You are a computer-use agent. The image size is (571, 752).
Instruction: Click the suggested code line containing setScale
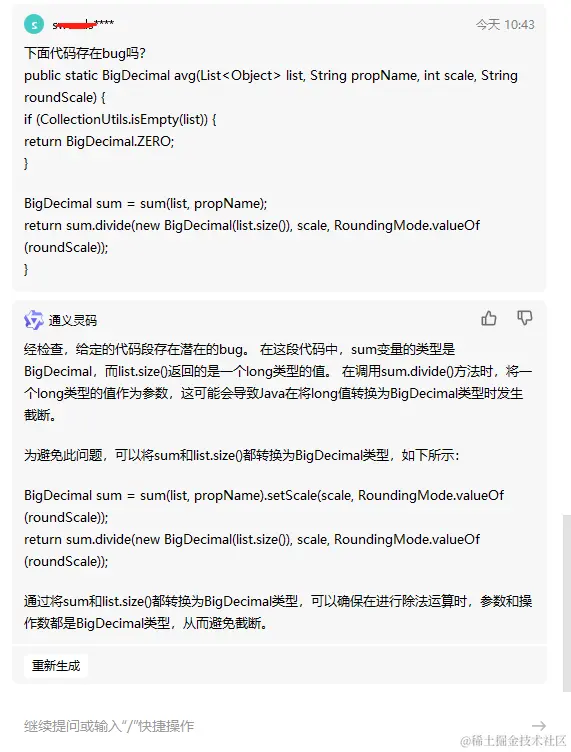click(x=264, y=506)
